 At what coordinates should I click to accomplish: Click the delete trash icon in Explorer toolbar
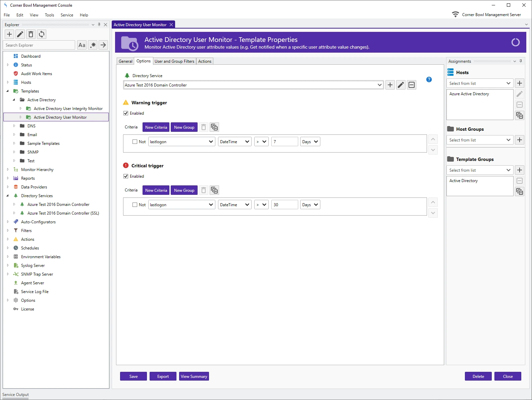[x=31, y=34]
